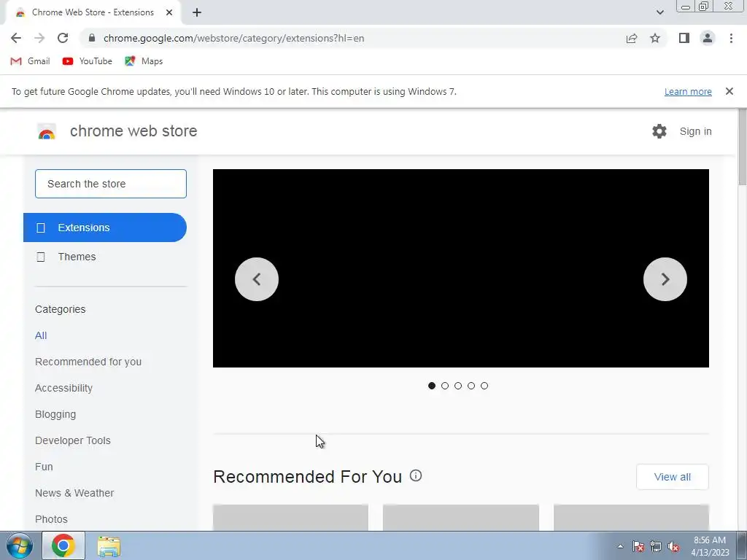Bookmark this page with the star icon
747x560 pixels.
point(655,38)
